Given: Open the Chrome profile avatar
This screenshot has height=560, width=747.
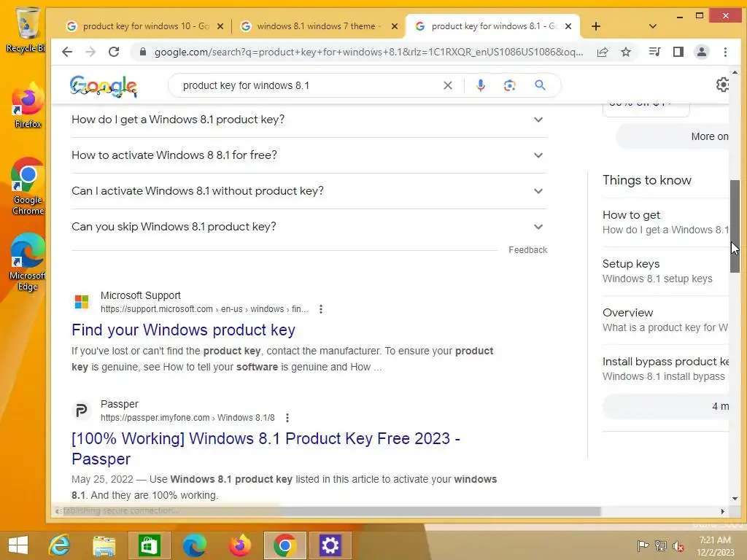Looking at the screenshot, I should [702, 52].
